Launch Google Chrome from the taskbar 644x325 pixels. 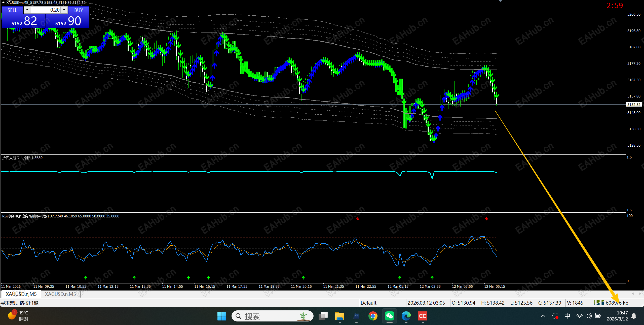click(x=373, y=316)
